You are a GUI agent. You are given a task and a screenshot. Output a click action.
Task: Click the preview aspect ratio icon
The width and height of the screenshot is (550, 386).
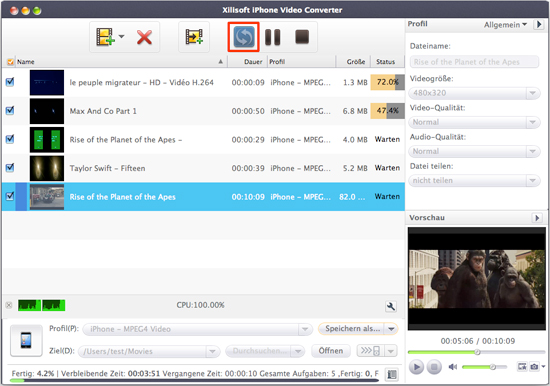click(x=522, y=367)
